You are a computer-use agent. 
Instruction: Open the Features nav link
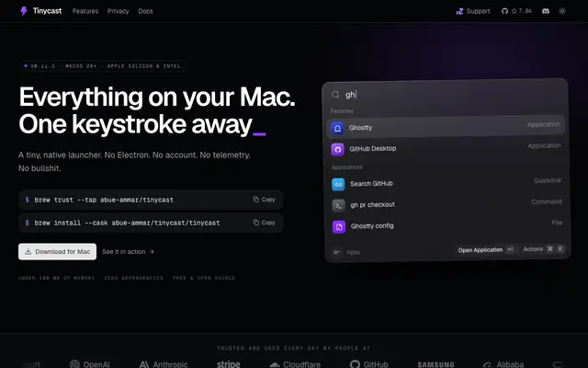[85, 11]
